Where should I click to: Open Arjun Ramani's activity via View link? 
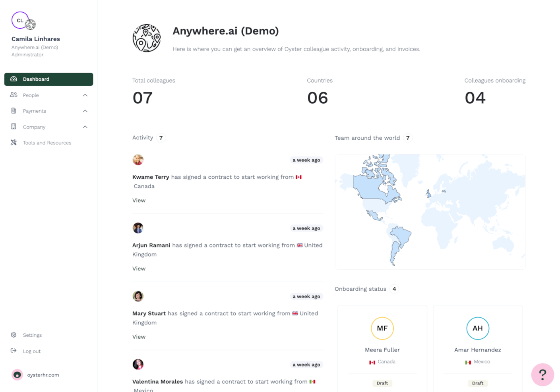tap(139, 268)
